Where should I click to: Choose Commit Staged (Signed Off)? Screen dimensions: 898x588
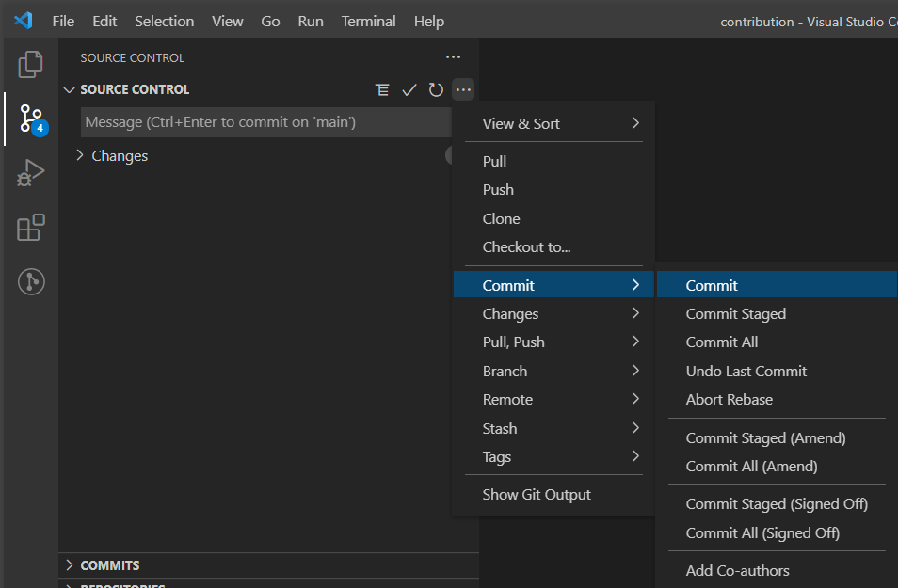pyautogui.click(x=778, y=504)
